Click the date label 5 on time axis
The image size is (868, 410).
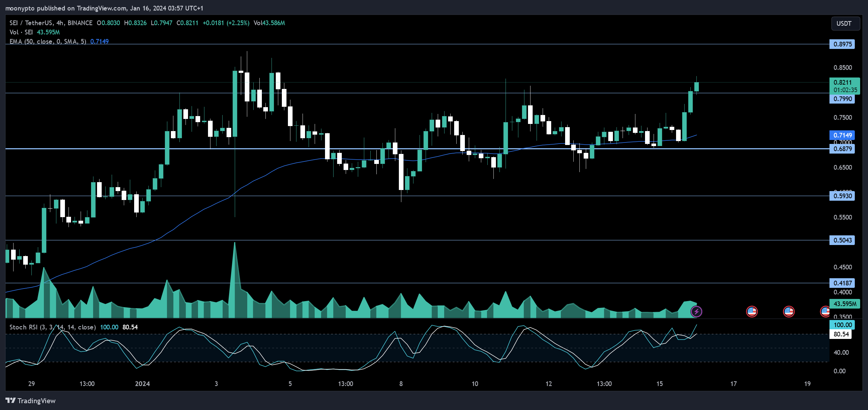290,384
